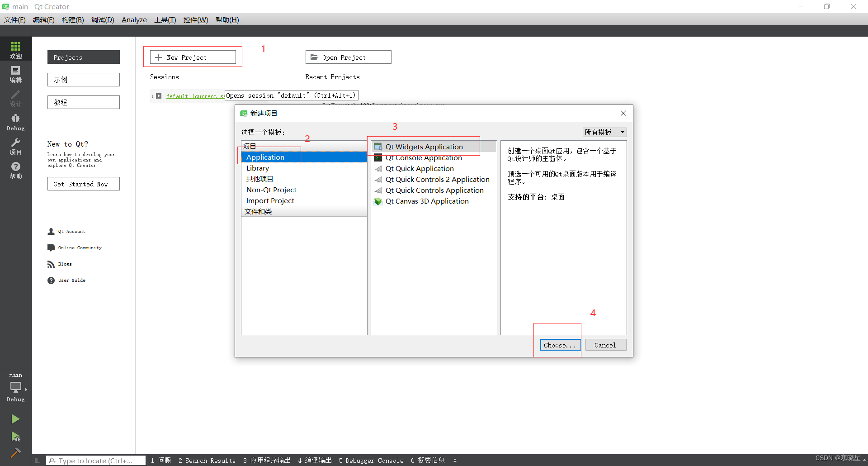
Task: Open the Welcome (欢迎) mode
Action: 16,49
